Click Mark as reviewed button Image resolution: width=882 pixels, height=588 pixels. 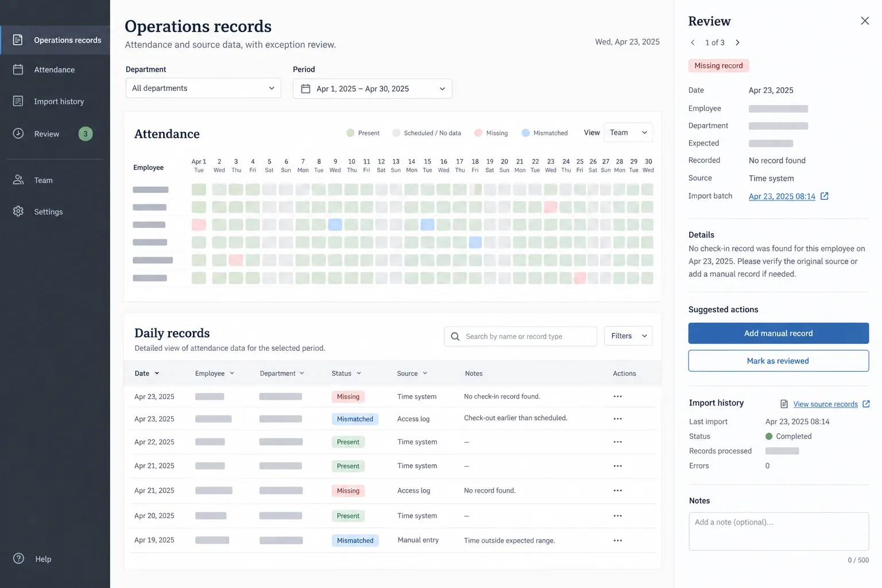[779, 361]
